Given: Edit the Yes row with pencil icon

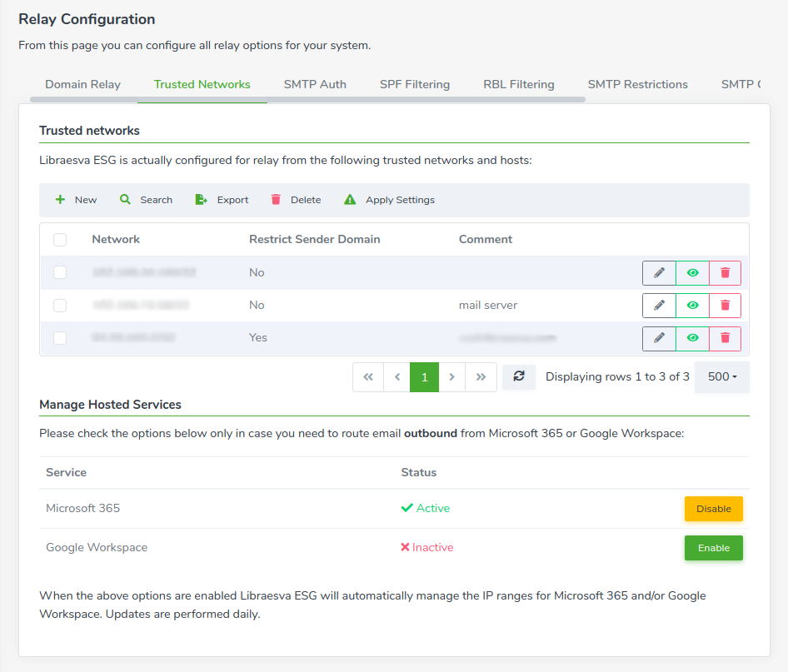Looking at the screenshot, I should coord(659,338).
